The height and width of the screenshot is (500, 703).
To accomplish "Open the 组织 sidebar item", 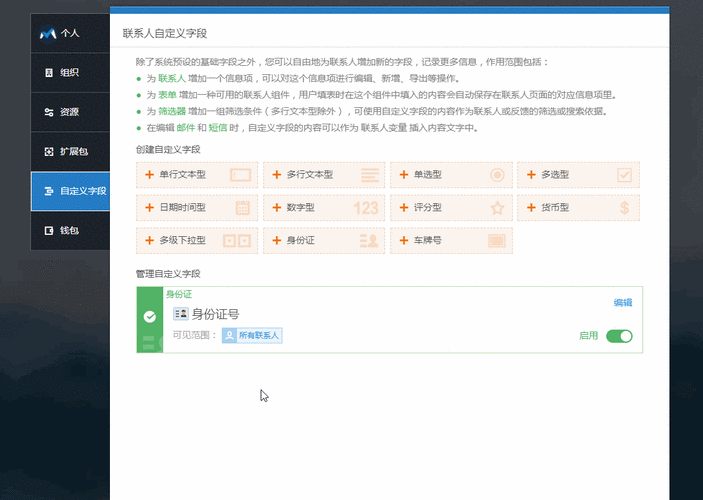I will point(70,73).
